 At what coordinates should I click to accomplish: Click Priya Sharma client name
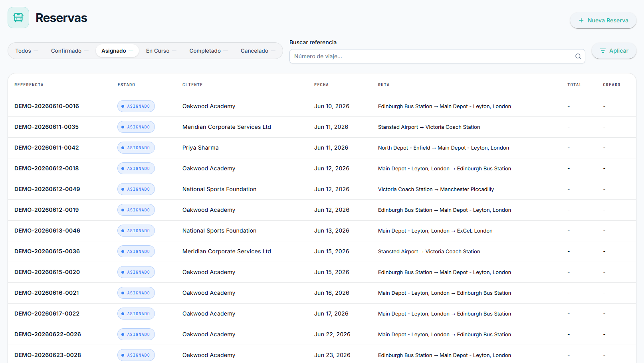200,148
